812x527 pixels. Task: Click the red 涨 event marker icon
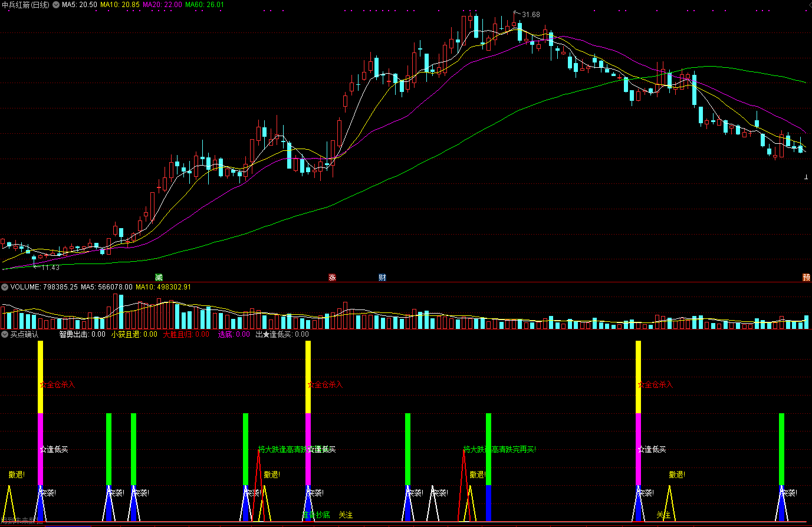click(x=332, y=278)
